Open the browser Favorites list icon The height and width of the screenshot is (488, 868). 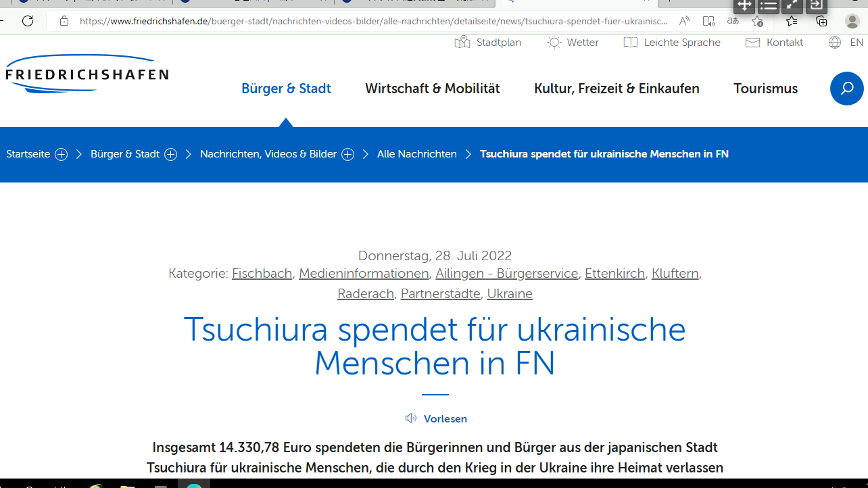(x=792, y=21)
